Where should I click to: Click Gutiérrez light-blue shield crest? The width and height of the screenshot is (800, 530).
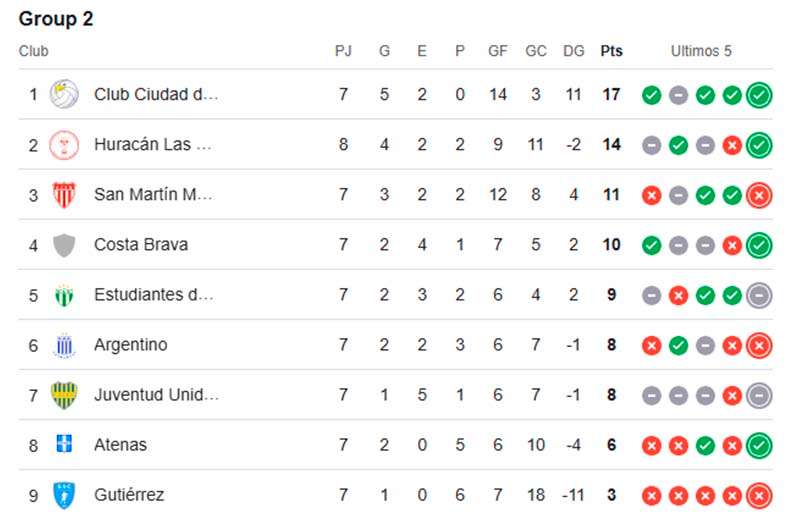coord(64,495)
